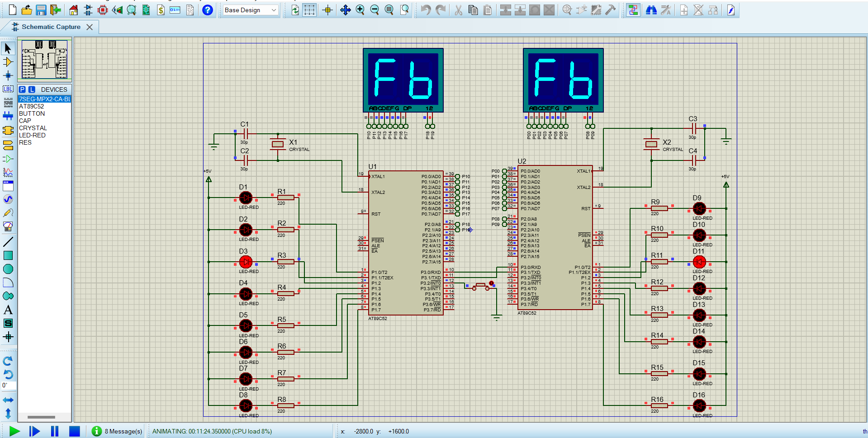Run Electrical Rules Check lightning icon
868x438 pixels.
(x=731, y=10)
